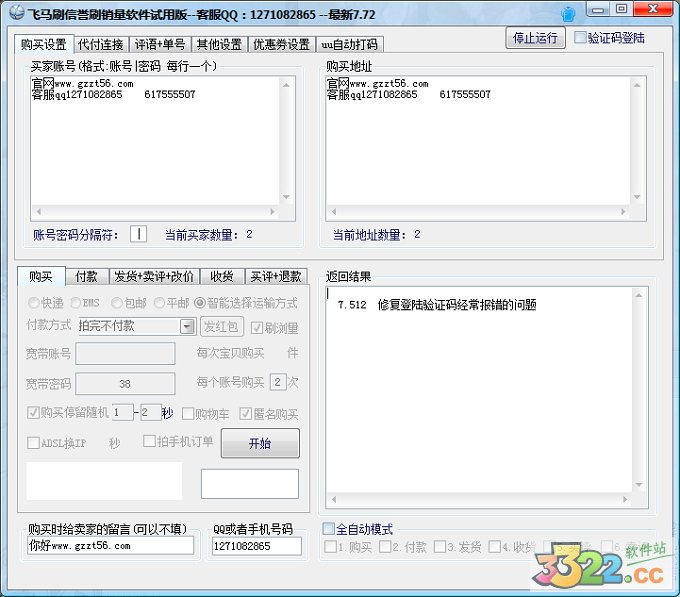Click the 宽带账号 input field
The height and width of the screenshot is (597, 680).
click(x=125, y=353)
